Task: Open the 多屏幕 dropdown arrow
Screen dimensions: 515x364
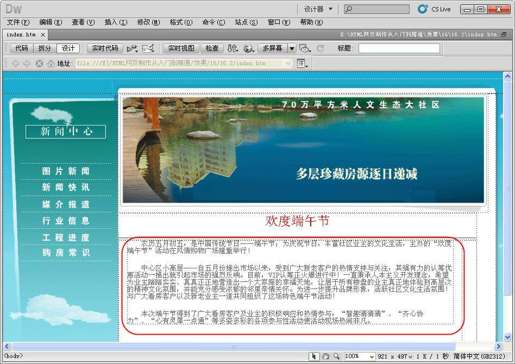Action: pos(292,49)
